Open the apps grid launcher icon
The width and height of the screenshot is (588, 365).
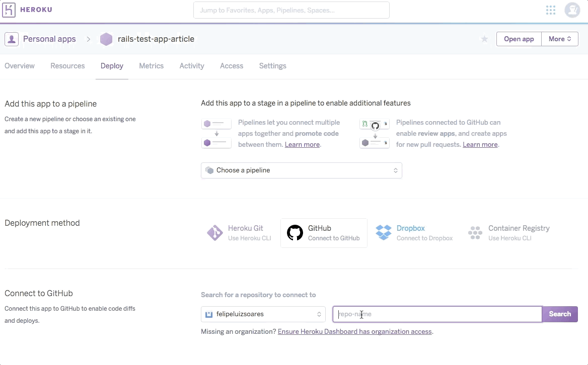click(551, 10)
